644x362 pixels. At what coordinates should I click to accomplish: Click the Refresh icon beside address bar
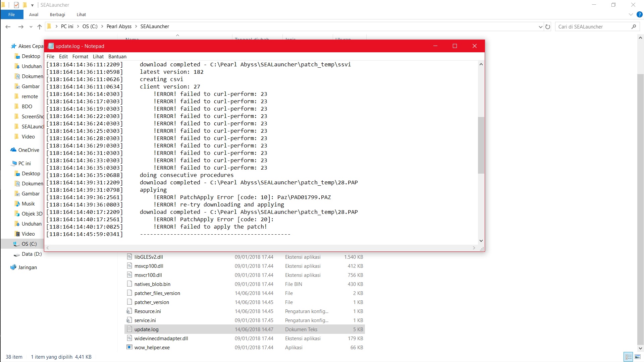pos(548,27)
